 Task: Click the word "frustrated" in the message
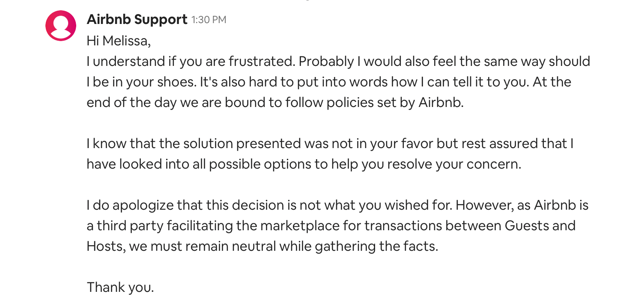(262, 62)
